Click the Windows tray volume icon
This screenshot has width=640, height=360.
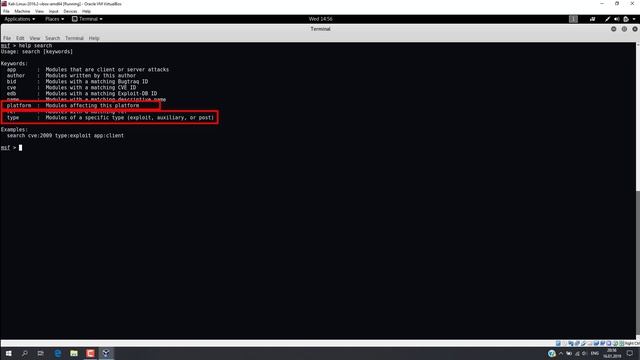coord(584,353)
